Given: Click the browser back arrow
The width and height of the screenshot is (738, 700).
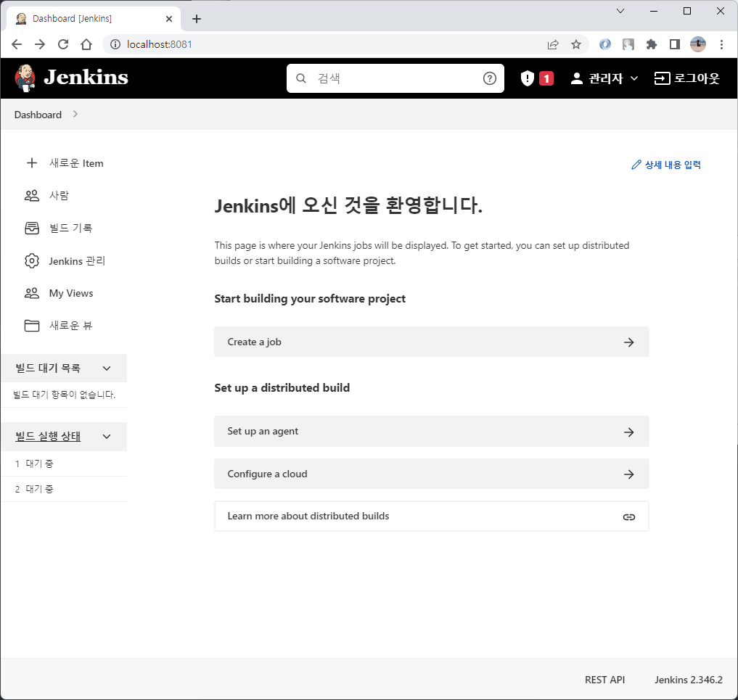Looking at the screenshot, I should point(17,44).
